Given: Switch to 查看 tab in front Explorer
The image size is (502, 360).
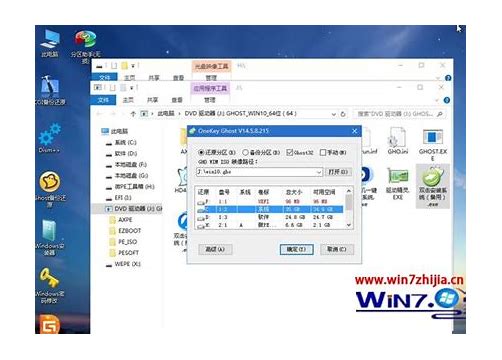Looking at the screenshot, I should [x=177, y=100].
